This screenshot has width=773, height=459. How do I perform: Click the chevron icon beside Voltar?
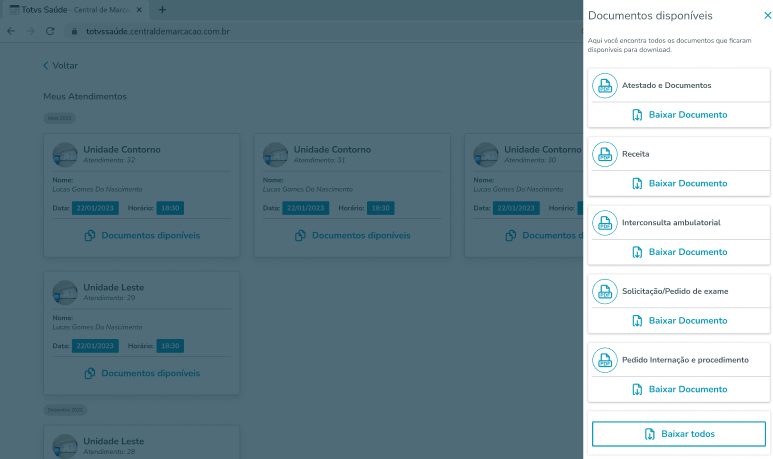click(x=46, y=66)
